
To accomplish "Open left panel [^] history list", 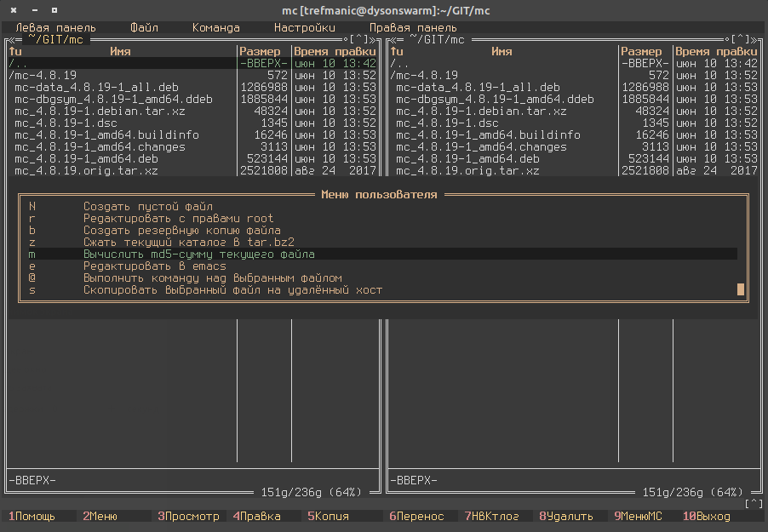I will click(x=358, y=39).
